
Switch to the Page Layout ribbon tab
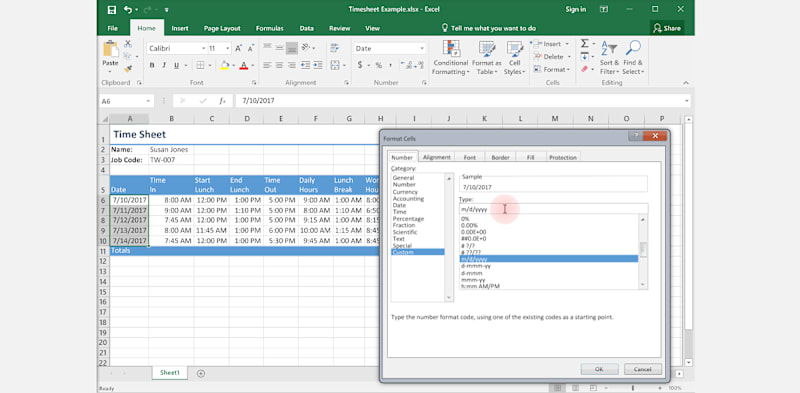[222, 29]
